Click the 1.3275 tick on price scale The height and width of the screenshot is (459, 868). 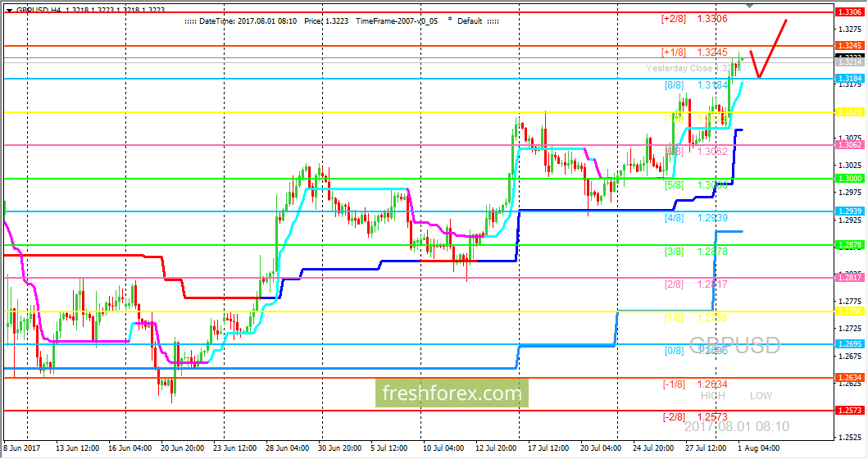click(850, 29)
